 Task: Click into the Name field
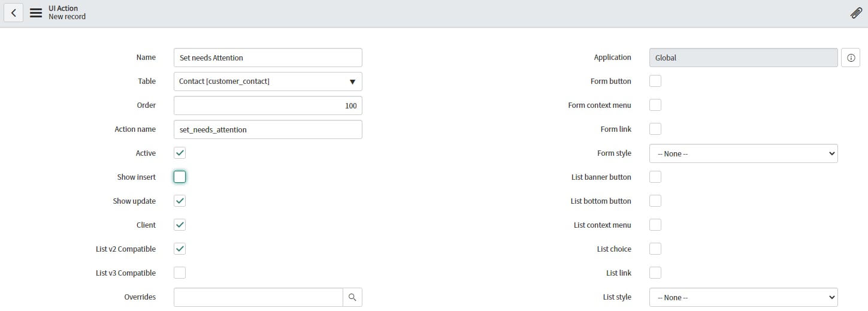[x=268, y=58]
